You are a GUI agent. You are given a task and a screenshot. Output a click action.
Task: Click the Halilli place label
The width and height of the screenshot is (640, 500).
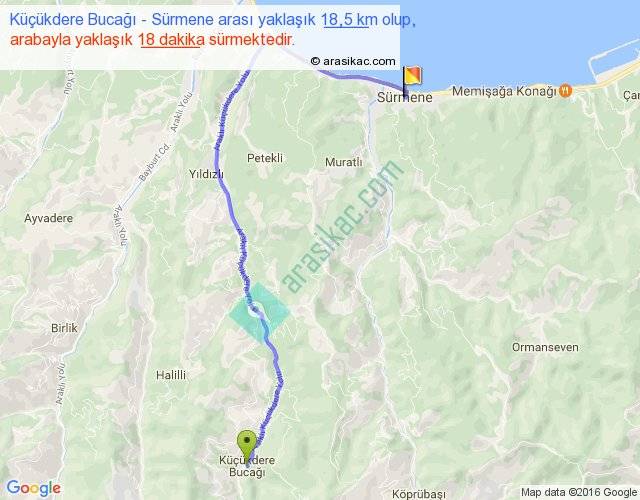(171, 375)
